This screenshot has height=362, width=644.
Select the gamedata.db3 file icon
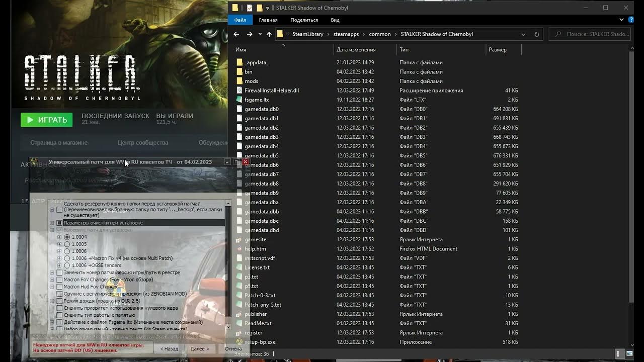click(239, 137)
